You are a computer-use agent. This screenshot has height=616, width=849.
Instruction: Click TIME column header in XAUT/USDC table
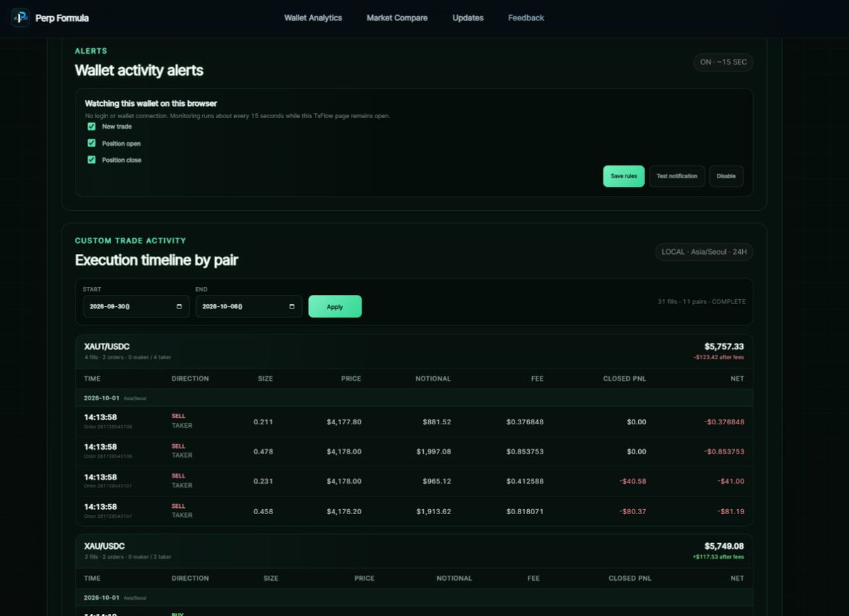pos(92,378)
